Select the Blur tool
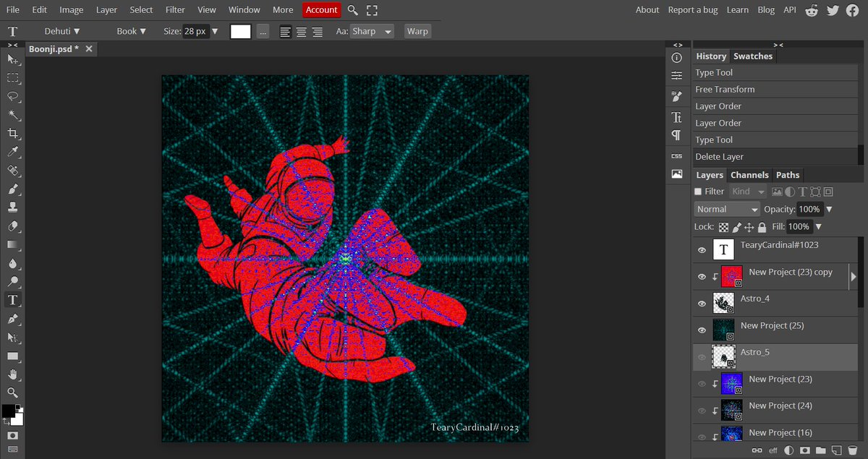 coord(13,263)
